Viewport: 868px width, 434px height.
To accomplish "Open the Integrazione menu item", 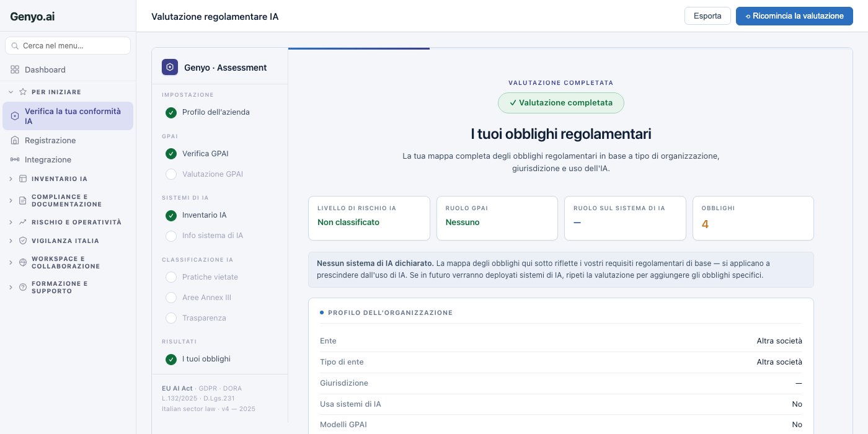I will click(68, 159).
